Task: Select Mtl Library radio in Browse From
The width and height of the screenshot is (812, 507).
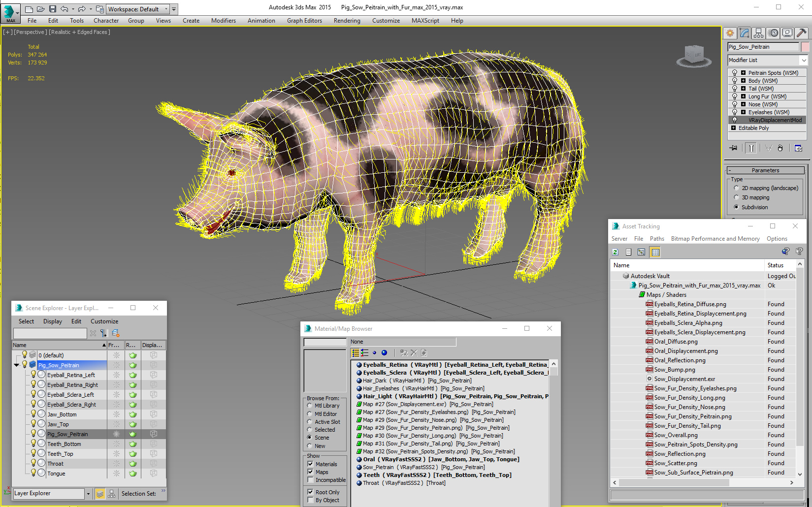Action: [x=309, y=406]
